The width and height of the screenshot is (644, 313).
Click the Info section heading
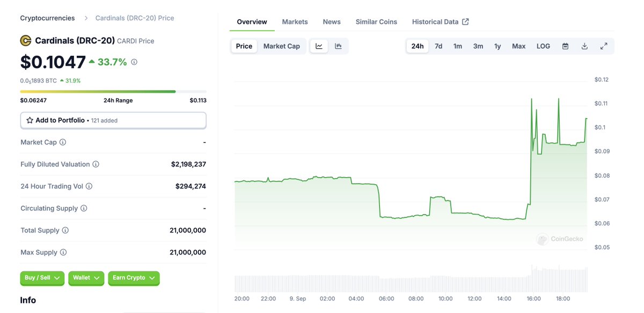pos(28,300)
